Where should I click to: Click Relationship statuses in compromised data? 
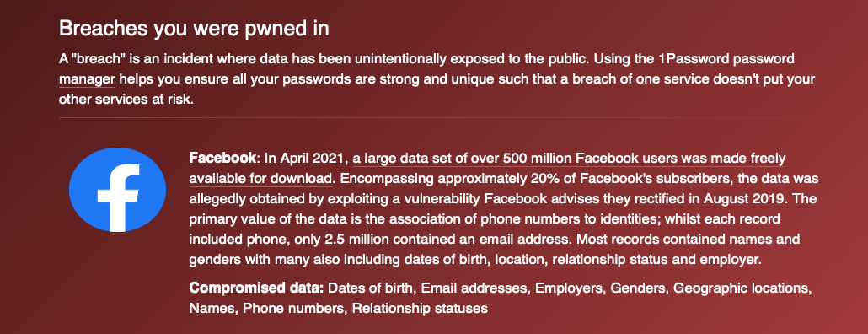pyautogui.click(x=420, y=307)
